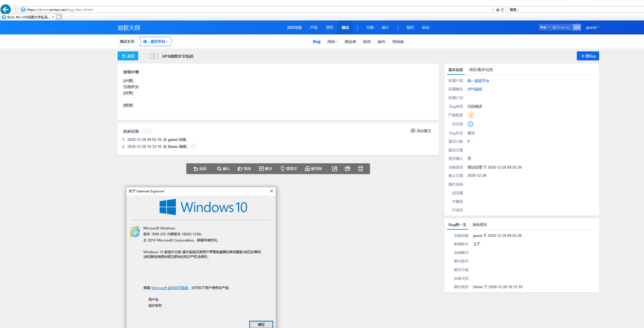
Task: Toggle history order with the arrow icon
Action: click(144, 131)
